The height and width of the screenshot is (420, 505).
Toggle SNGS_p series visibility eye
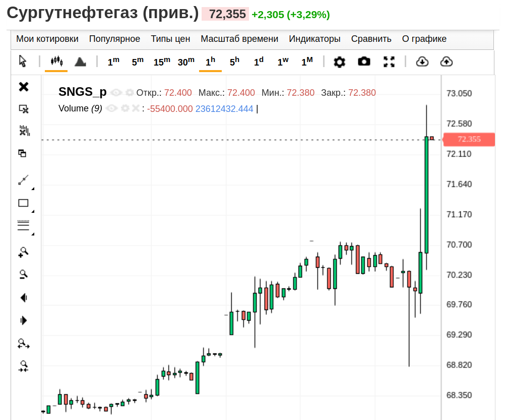116,93
